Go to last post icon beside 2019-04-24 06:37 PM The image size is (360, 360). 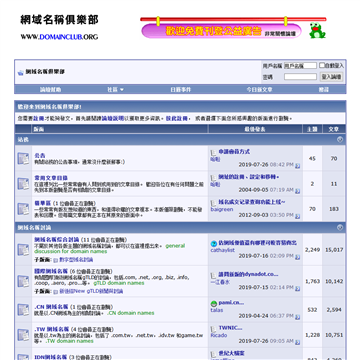(297, 317)
